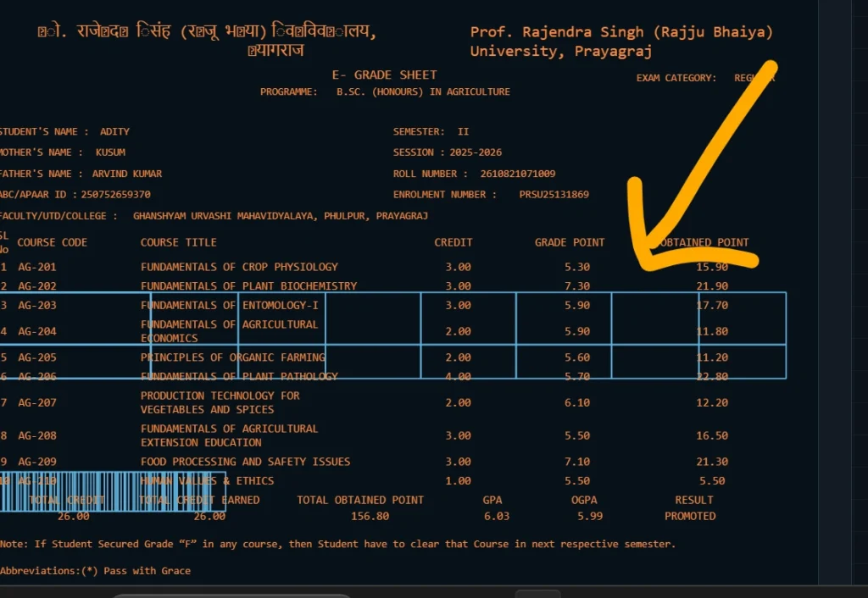Select the result "PROMOTED"
Viewport: 868px width, 598px height.
pos(690,516)
